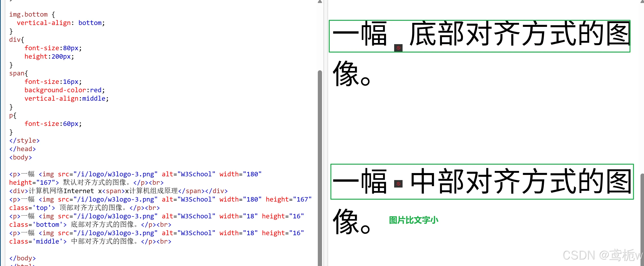The height and width of the screenshot is (266, 644).
Task: Click the 'img.bottom {' selector line
Action: tap(32, 14)
